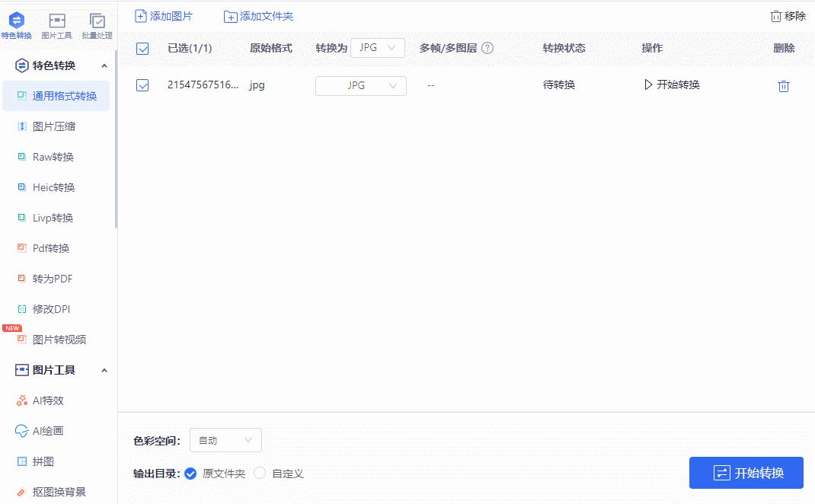The width and height of the screenshot is (815, 504).
Task: Click the AI特效 sidebar icon
Action: [22, 400]
